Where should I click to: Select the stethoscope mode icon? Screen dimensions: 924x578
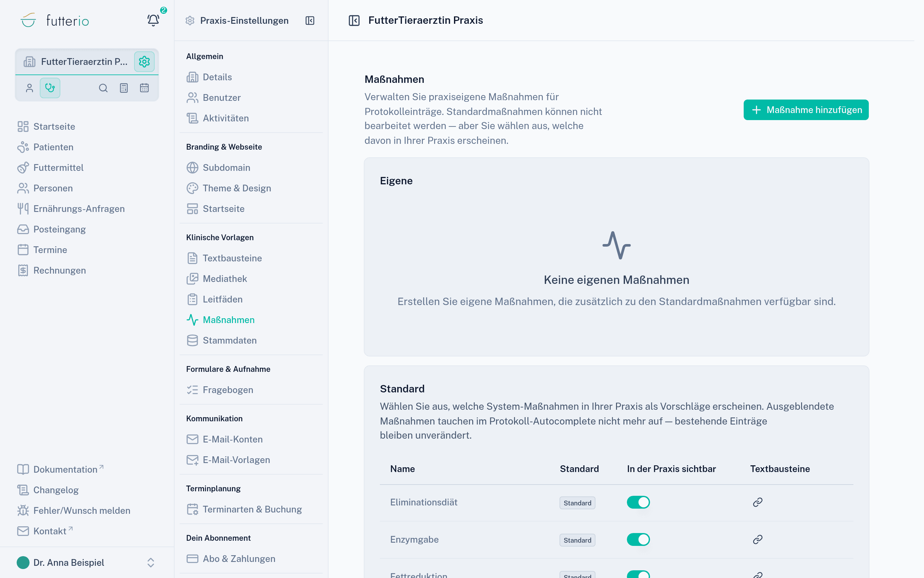[50, 88]
